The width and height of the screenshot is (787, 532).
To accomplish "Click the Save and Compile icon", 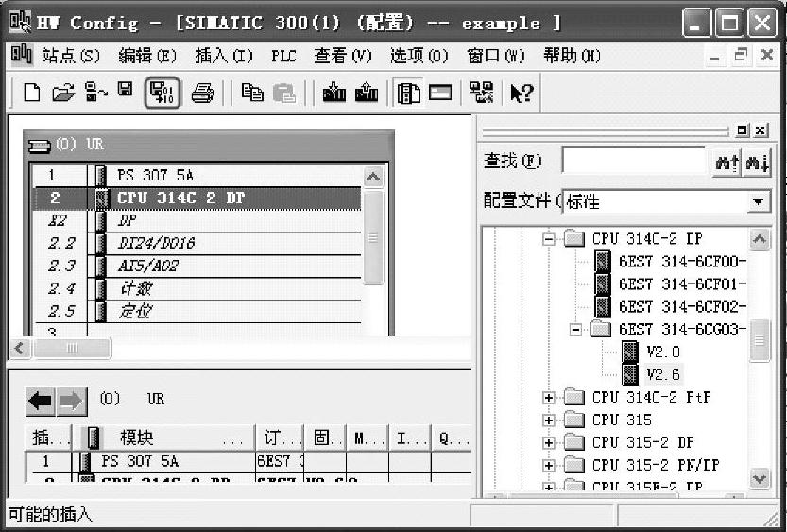I will 163,93.
